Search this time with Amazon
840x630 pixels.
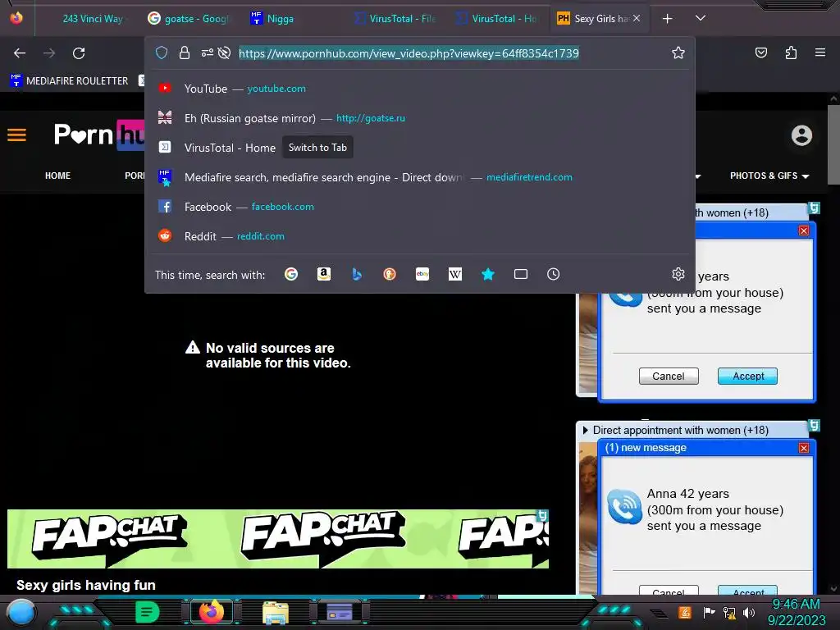point(323,274)
